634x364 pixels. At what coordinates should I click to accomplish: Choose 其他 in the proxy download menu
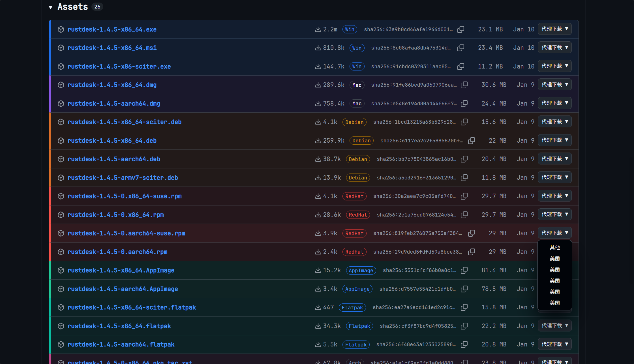pyautogui.click(x=555, y=248)
